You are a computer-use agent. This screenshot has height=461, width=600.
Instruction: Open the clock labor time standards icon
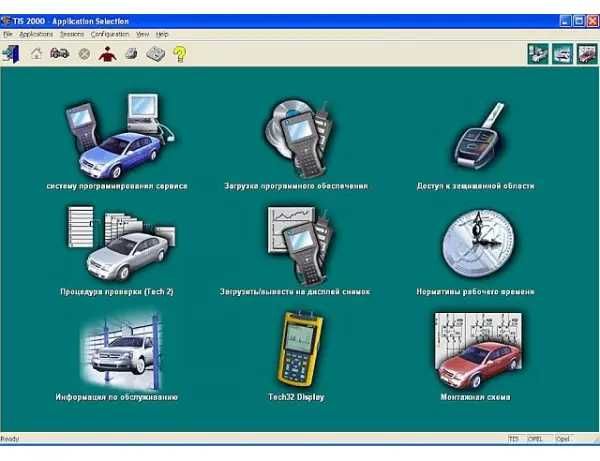[x=478, y=244]
